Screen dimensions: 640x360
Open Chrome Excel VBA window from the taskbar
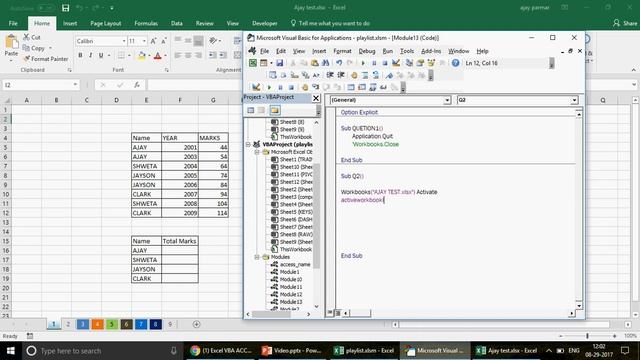click(x=220, y=351)
